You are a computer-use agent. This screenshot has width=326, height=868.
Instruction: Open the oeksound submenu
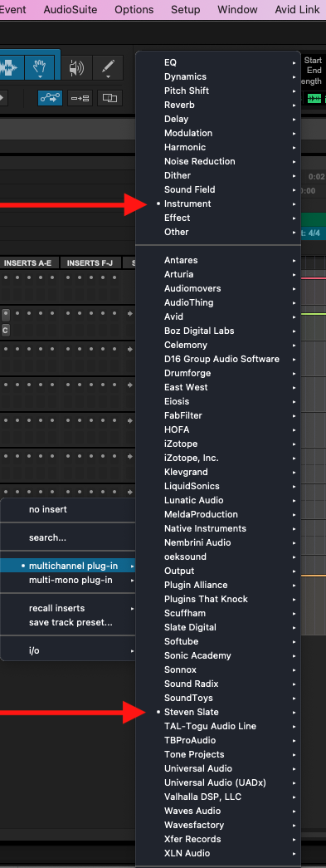(218, 557)
